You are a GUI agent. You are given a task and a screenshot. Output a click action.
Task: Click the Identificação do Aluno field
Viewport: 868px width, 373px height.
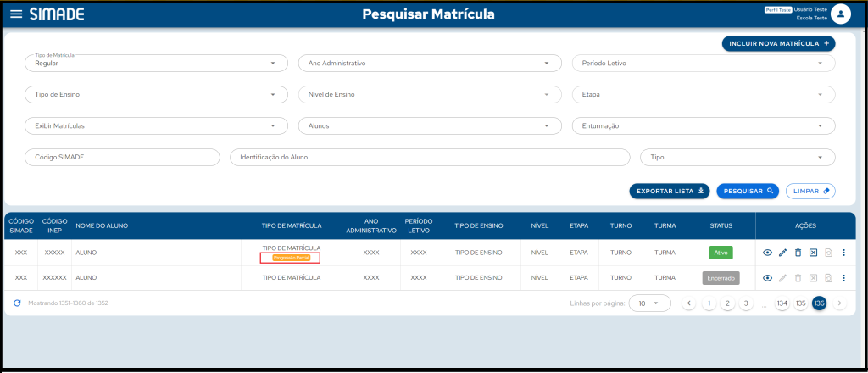pyautogui.click(x=429, y=158)
